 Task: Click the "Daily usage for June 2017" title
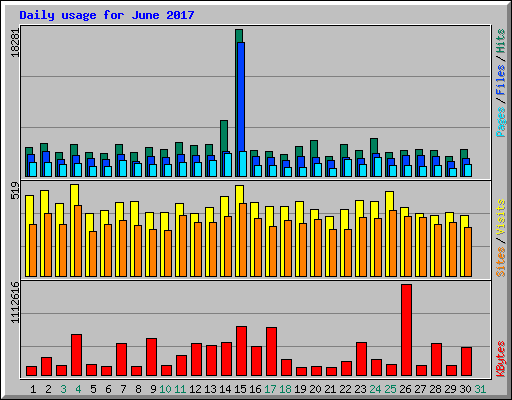click(x=107, y=15)
